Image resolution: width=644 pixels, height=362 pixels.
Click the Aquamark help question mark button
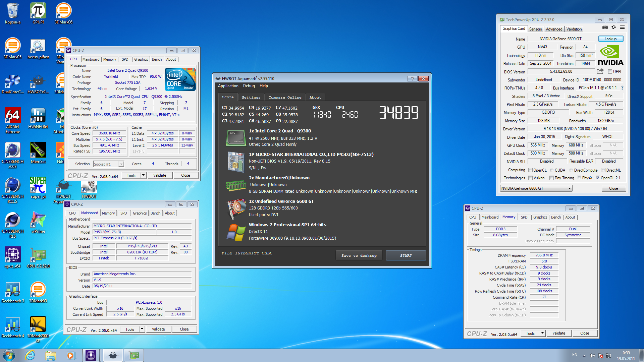click(412, 78)
